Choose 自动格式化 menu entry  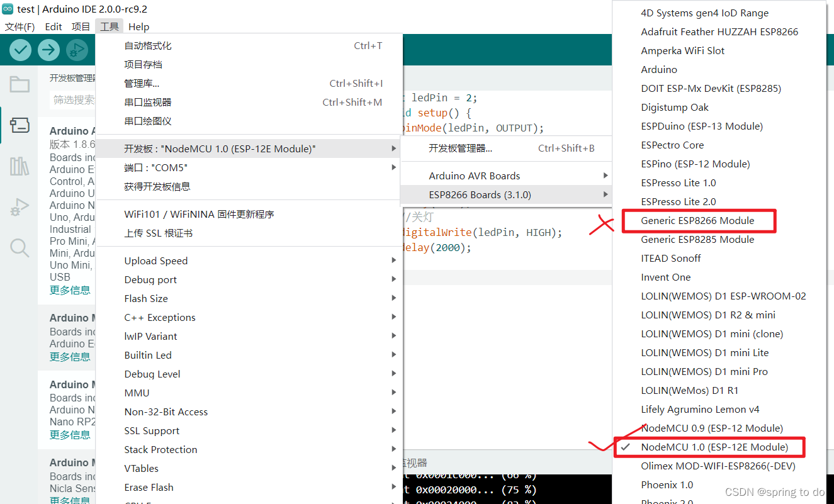[x=249, y=46]
